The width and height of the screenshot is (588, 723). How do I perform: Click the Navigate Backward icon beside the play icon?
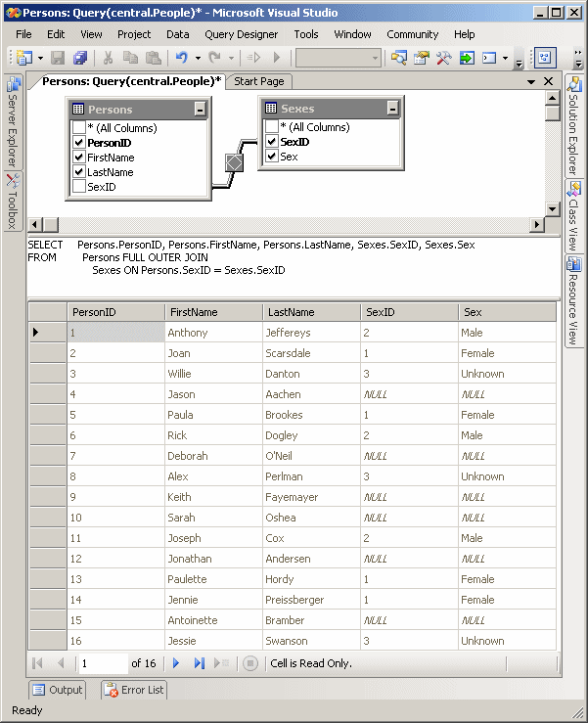[253, 58]
